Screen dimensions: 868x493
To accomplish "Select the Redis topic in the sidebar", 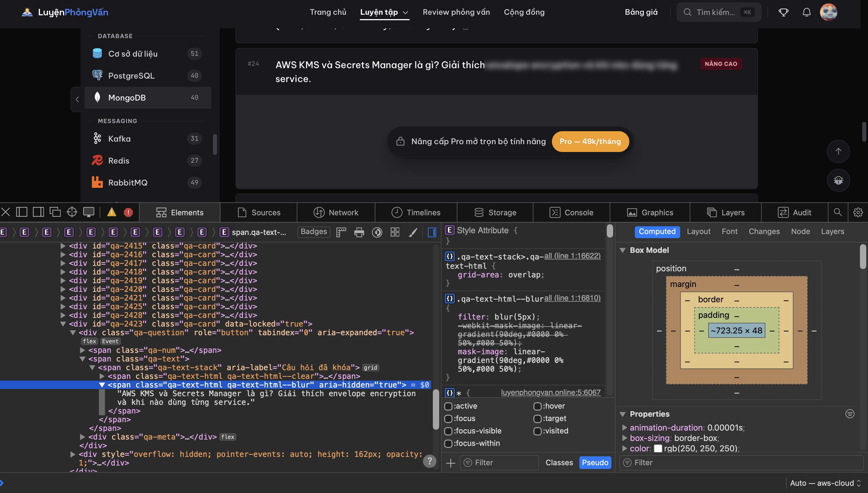I will pyautogui.click(x=148, y=160).
